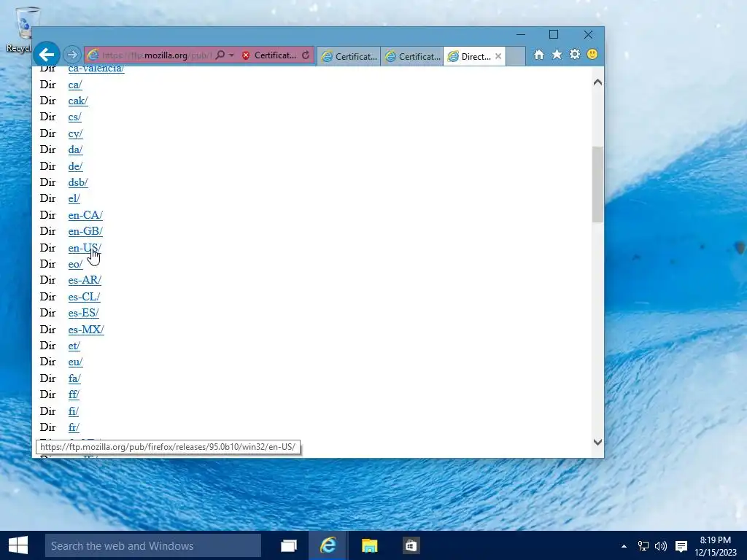Open the eu/ directory link
The height and width of the screenshot is (560, 747).
click(75, 362)
